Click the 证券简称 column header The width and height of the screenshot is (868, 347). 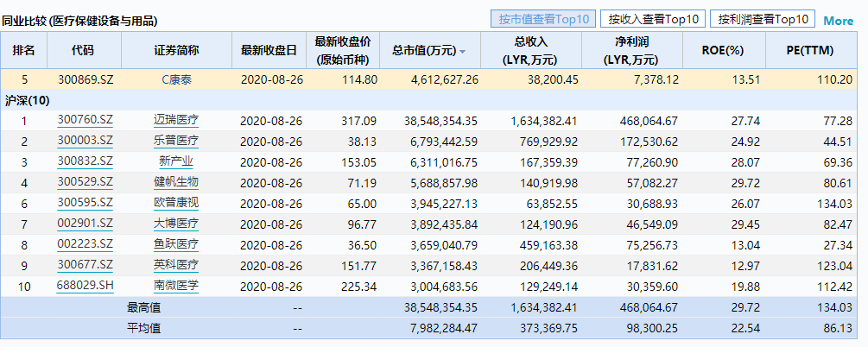pyautogui.click(x=176, y=50)
